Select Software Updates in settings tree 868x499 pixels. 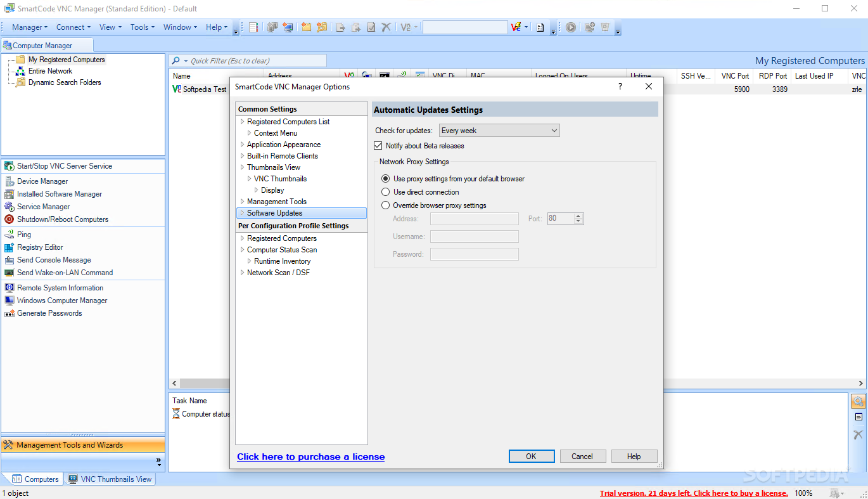point(302,213)
